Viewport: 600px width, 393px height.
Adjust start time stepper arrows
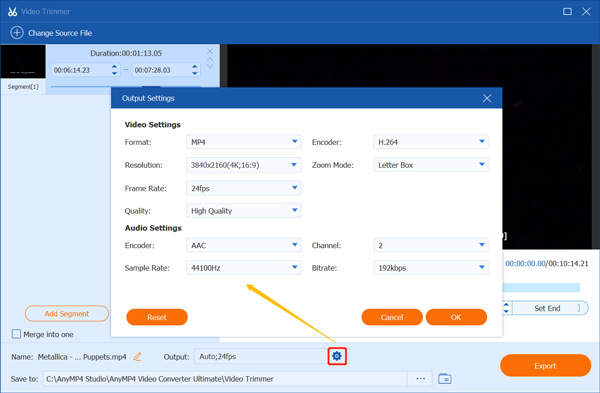click(114, 70)
